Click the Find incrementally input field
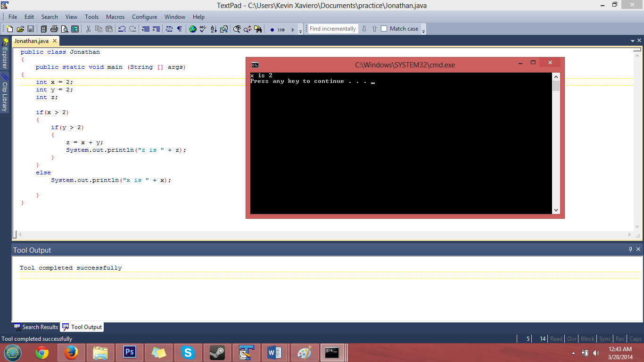Image resolution: width=644 pixels, height=362 pixels. [x=333, y=29]
